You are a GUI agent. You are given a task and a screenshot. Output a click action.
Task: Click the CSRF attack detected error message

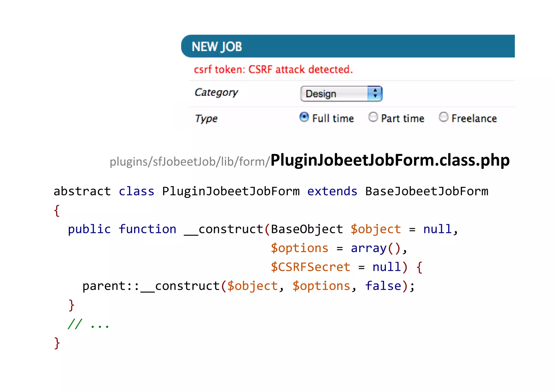[x=273, y=70]
